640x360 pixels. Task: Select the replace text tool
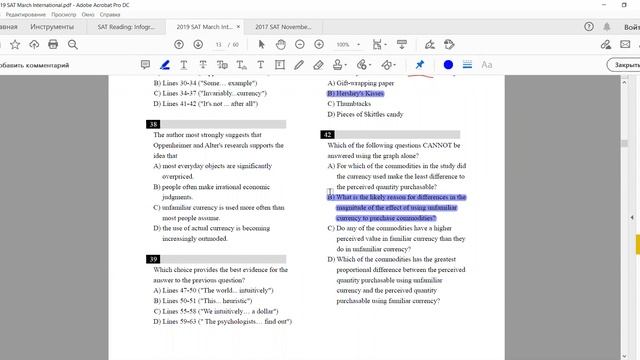coord(222,64)
